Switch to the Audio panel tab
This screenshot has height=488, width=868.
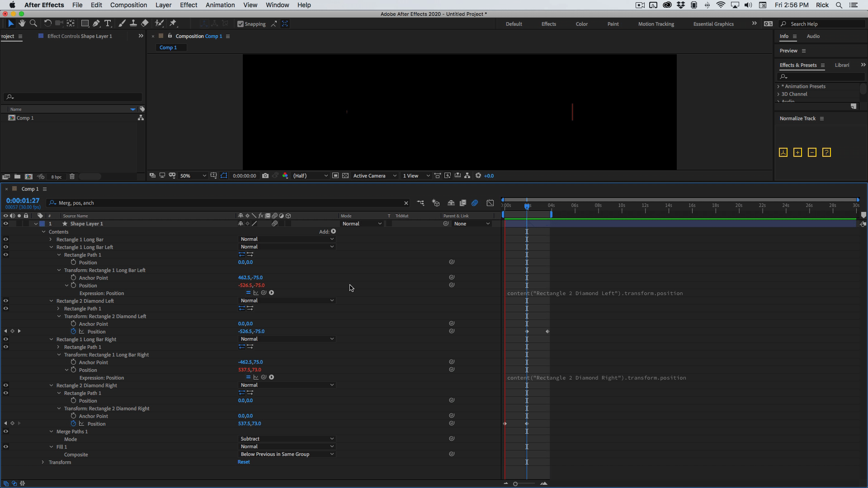813,36
